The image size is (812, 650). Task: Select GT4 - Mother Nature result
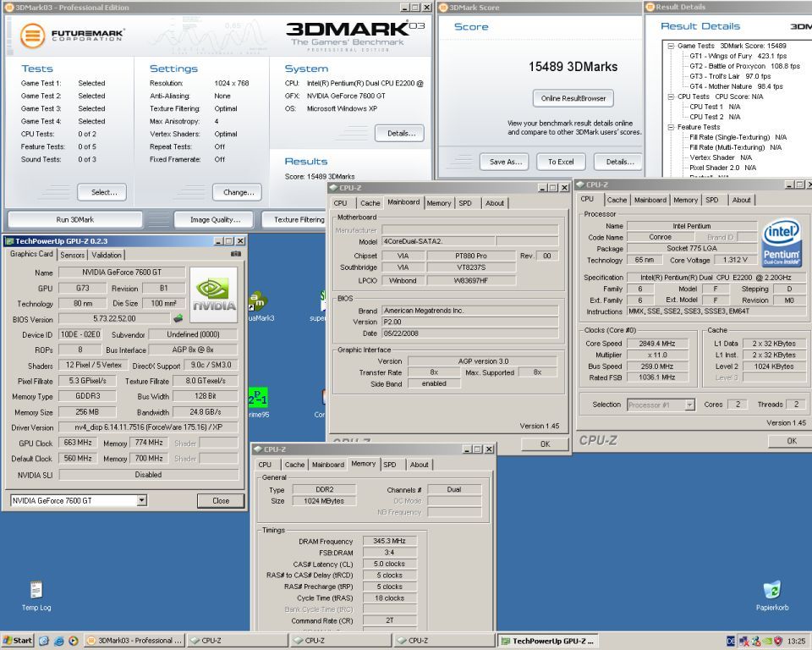coord(736,86)
